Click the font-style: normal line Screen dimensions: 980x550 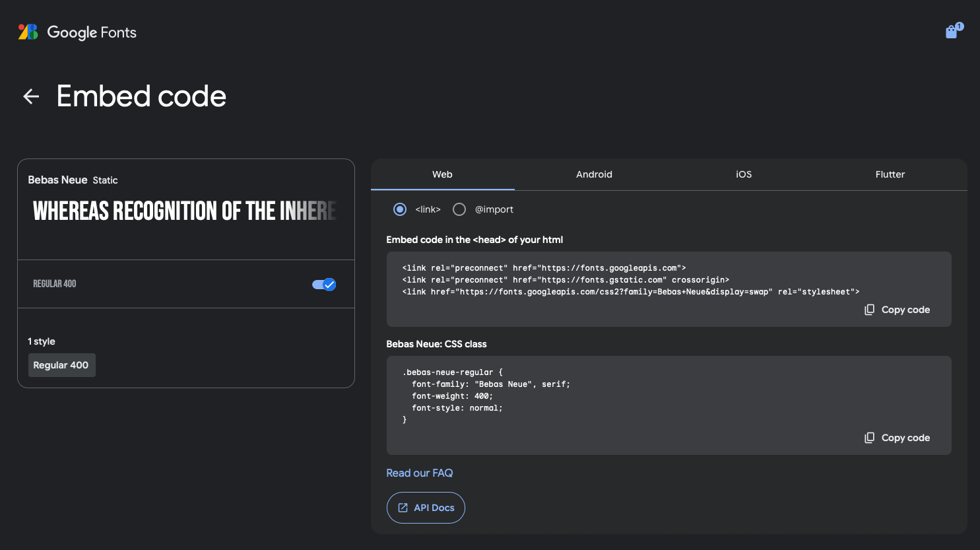(x=457, y=408)
